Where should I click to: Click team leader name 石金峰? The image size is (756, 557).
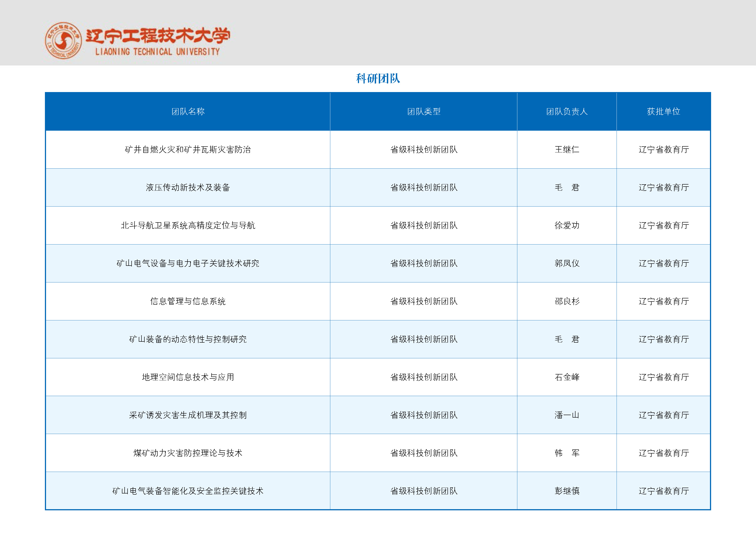coord(567,377)
